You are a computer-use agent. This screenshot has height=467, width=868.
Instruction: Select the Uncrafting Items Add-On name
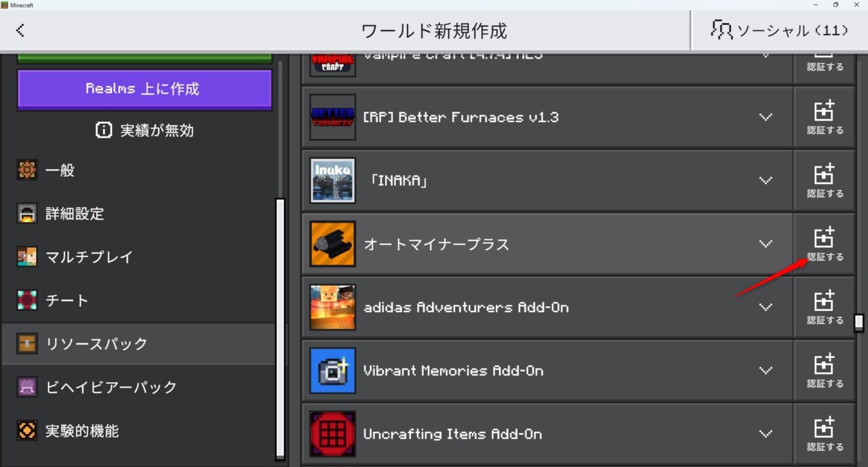(x=452, y=434)
